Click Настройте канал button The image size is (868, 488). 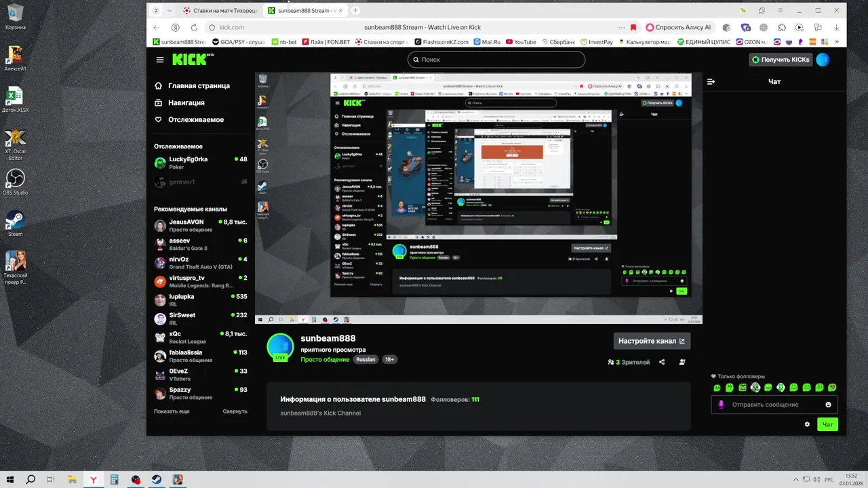coord(652,341)
